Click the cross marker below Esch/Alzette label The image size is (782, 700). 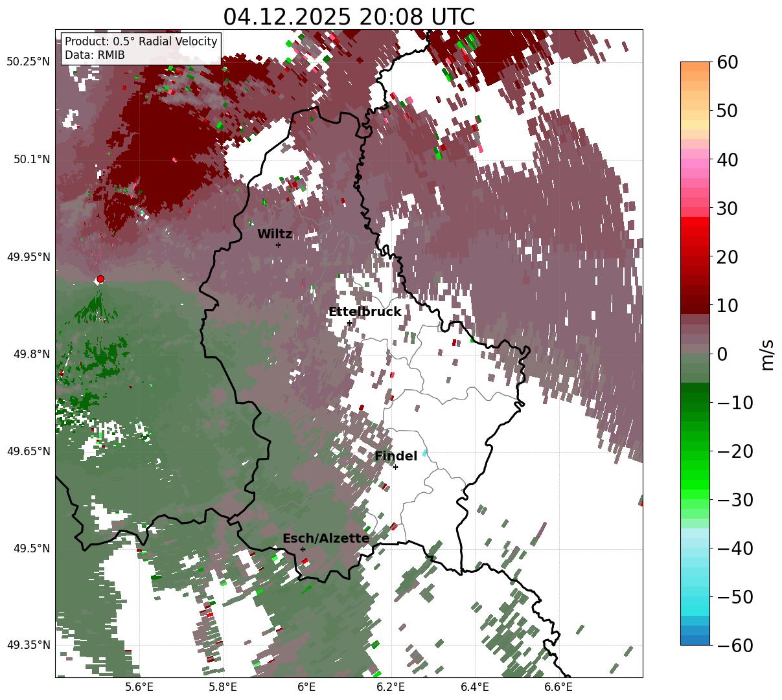(303, 549)
